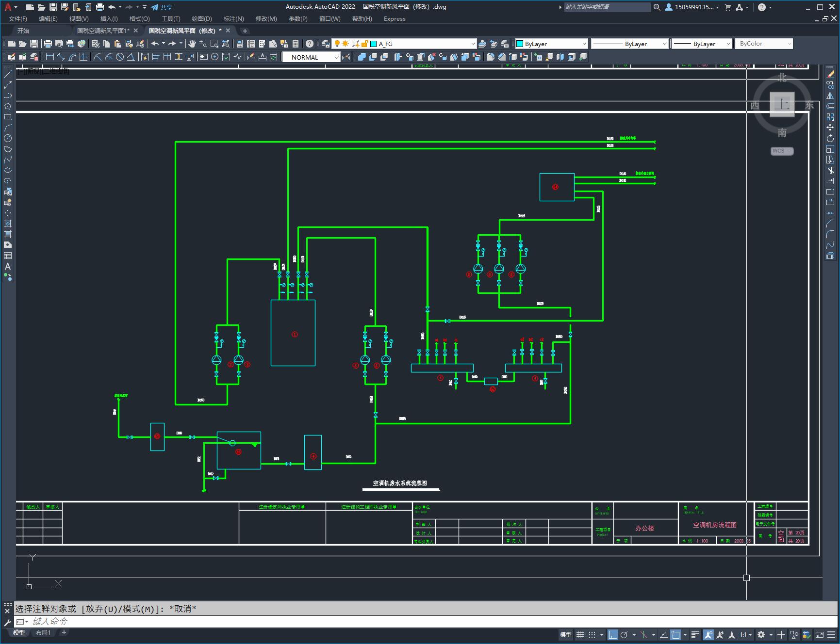The image size is (840, 644).
Task: Click 模型 model space button in status bar
Action: (565, 634)
